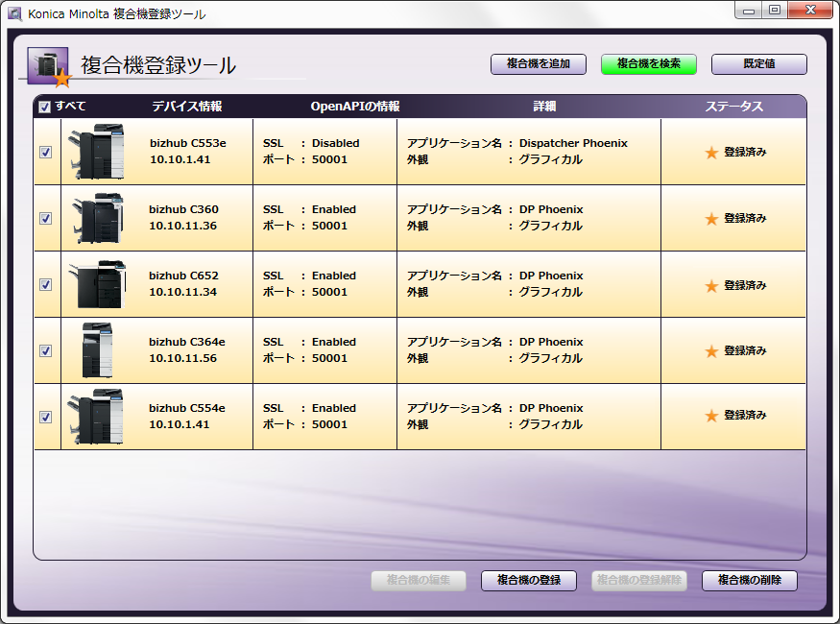
Task: Click the ステータス column header
Action: [x=734, y=106]
